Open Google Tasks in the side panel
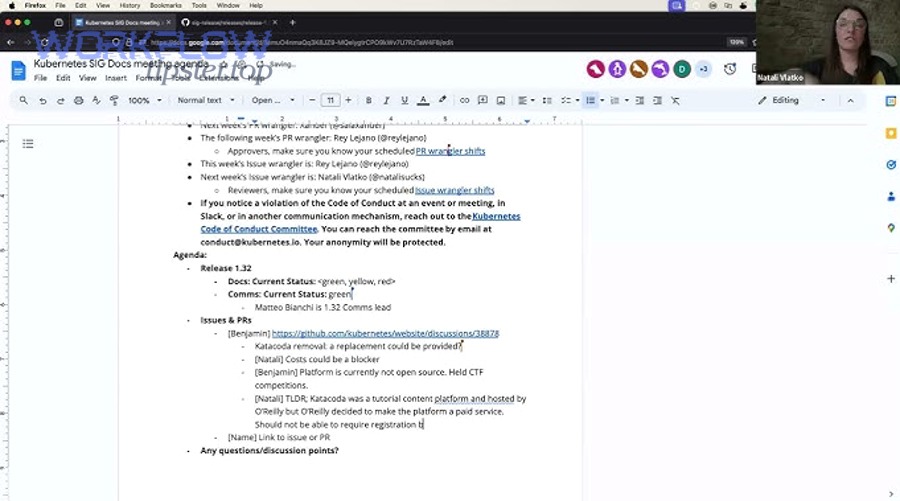 pos(891,165)
